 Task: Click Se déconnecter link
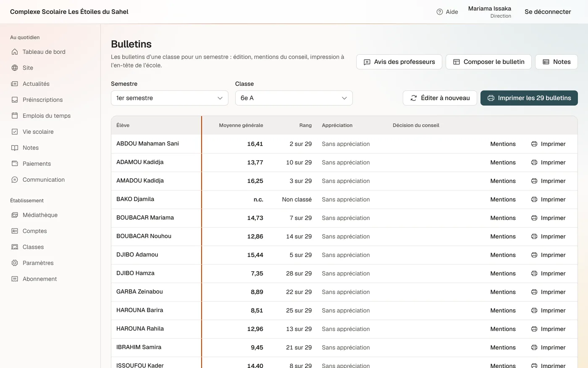[x=548, y=12]
